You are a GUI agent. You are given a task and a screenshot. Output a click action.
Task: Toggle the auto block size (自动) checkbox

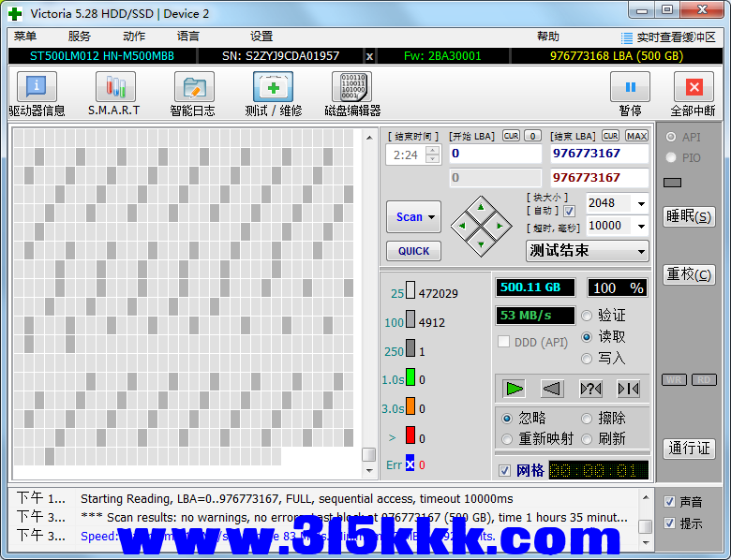click(x=569, y=211)
